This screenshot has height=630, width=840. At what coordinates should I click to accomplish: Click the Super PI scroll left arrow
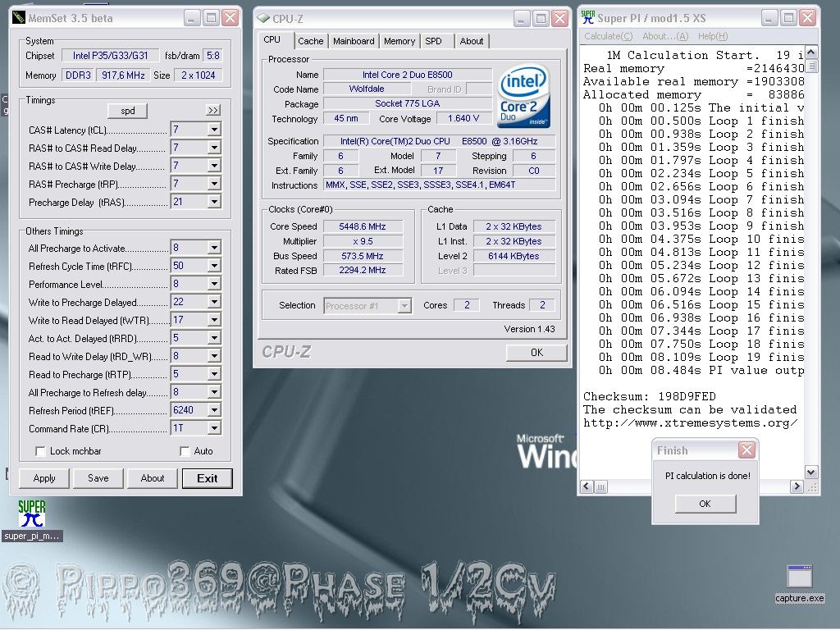[587, 486]
